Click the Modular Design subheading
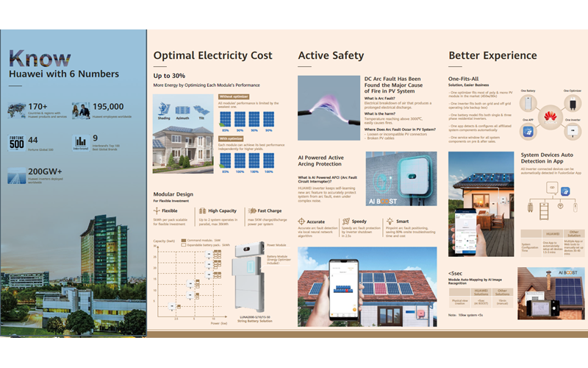 point(173,194)
